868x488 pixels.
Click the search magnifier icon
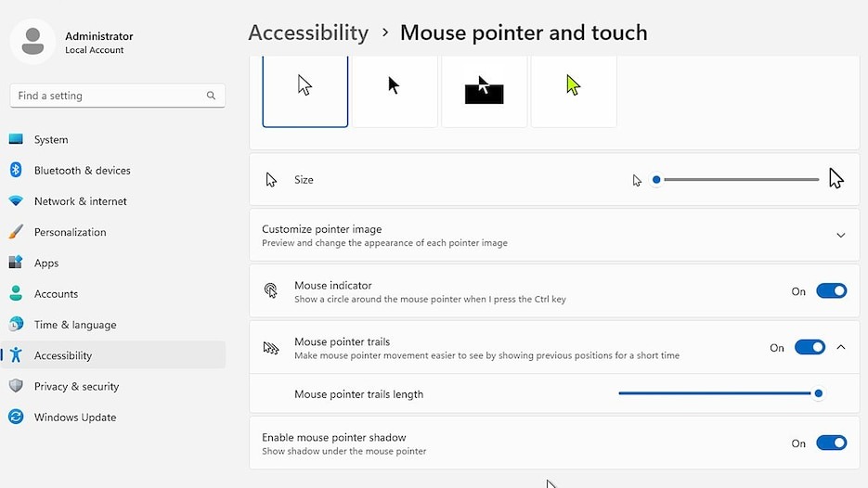211,96
